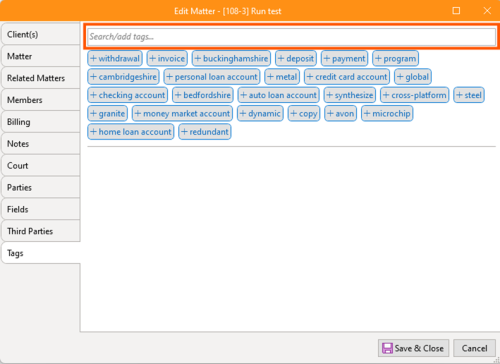Add the redundant tag

205,132
